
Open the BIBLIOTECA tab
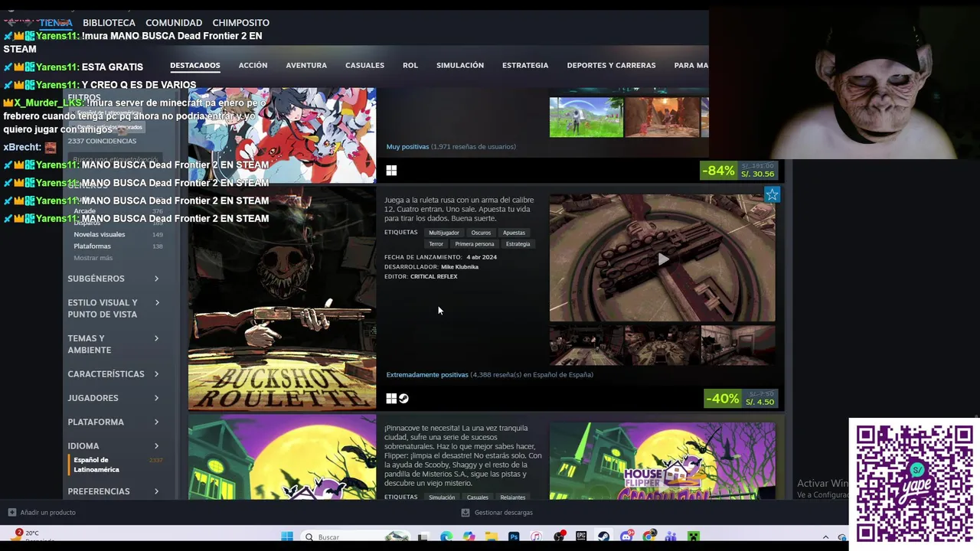109,23
